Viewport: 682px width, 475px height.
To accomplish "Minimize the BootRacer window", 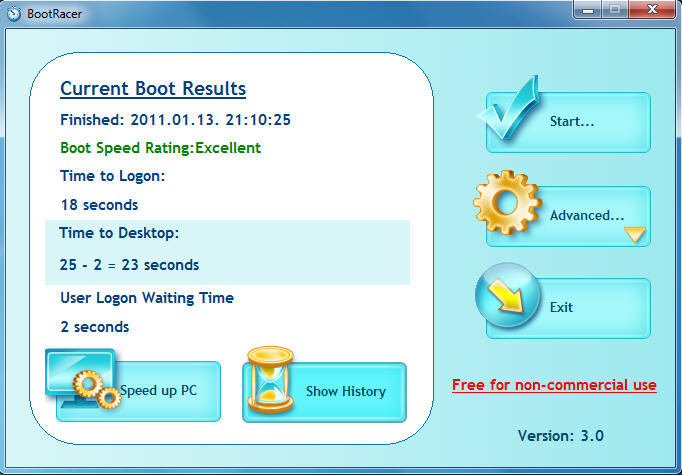I will click(x=588, y=10).
